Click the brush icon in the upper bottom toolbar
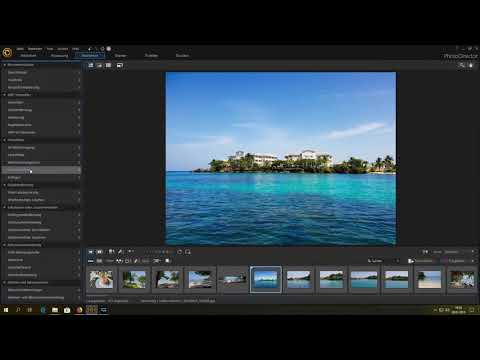The image size is (480, 360). point(120,252)
